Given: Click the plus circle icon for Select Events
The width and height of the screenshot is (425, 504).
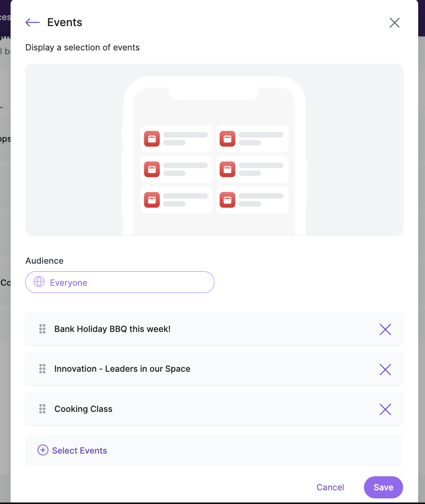Looking at the screenshot, I should point(43,450).
